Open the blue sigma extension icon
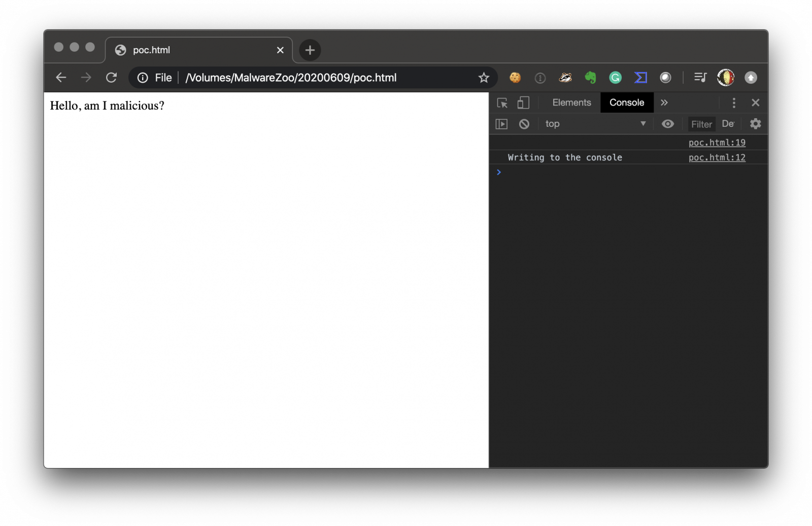This screenshot has height=526, width=812. [640, 78]
